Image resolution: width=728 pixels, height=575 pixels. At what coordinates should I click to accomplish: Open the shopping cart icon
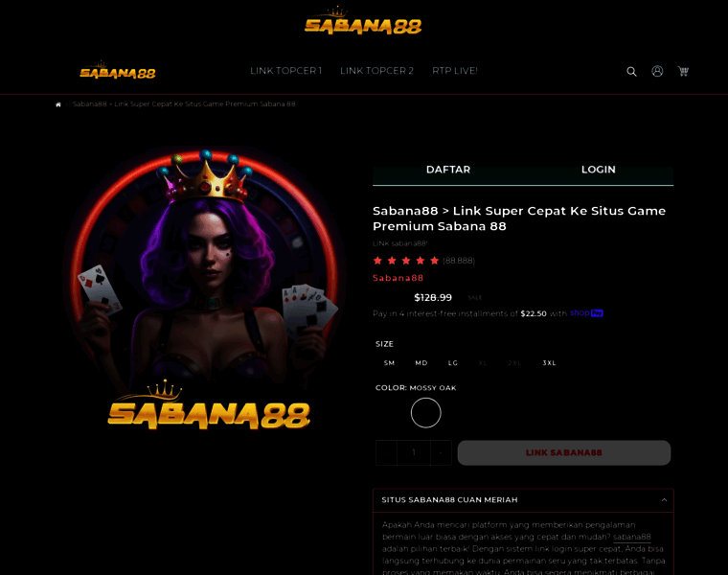[x=683, y=71]
